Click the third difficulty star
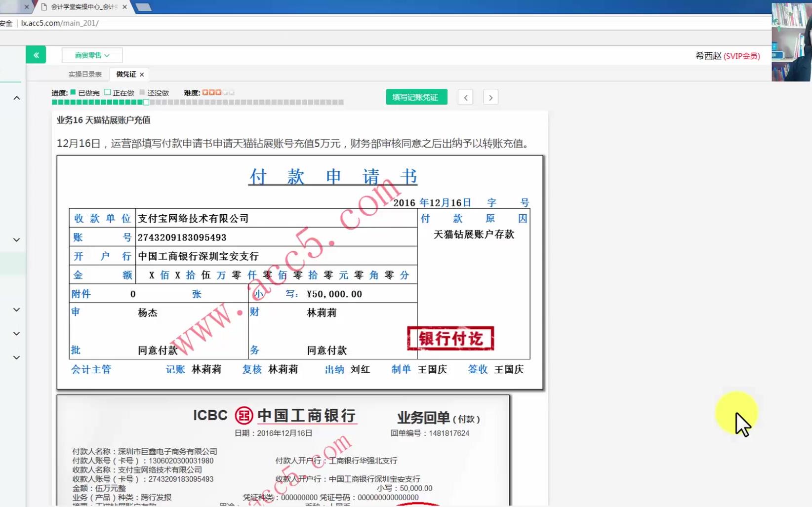 [219, 92]
